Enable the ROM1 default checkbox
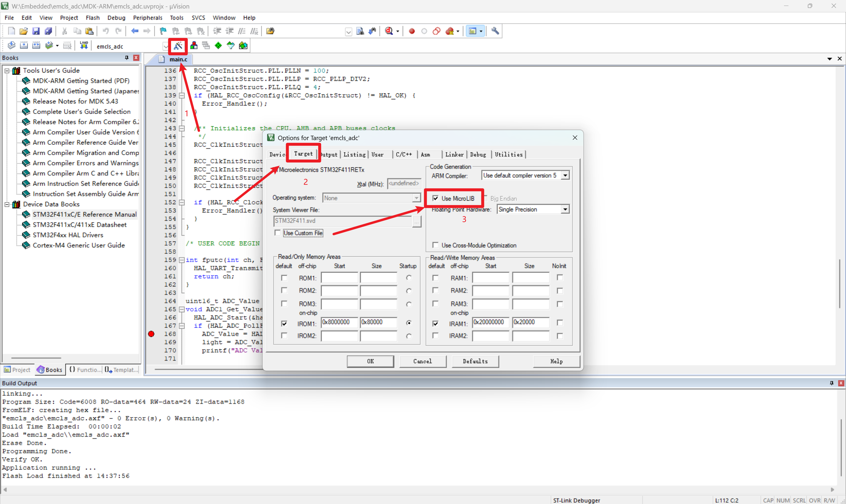The height and width of the screenshot is (504, 846). point(284,278)
